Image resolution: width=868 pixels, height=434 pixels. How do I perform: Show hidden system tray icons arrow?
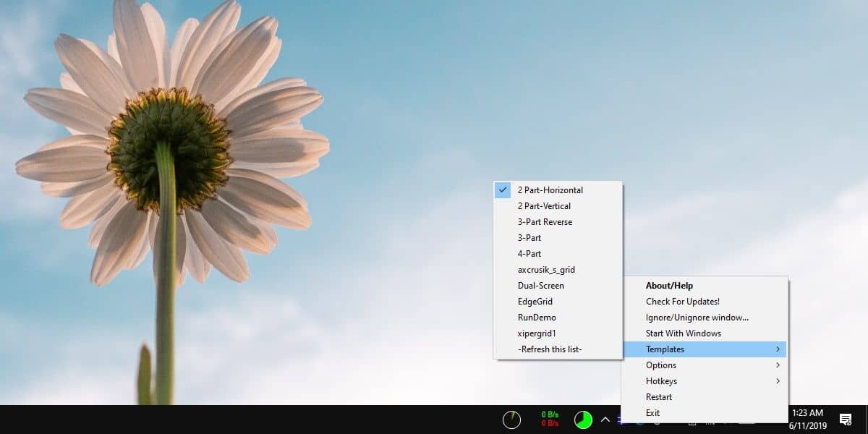point(605,420)
